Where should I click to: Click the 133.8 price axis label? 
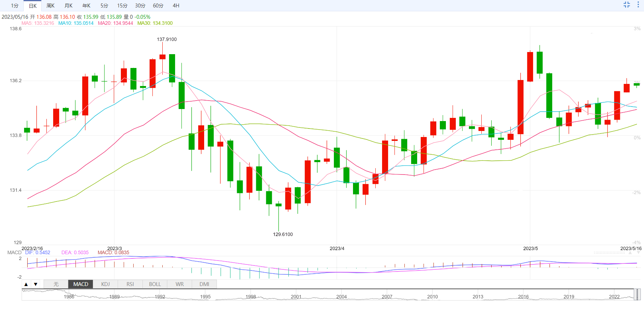coord(16,135)
